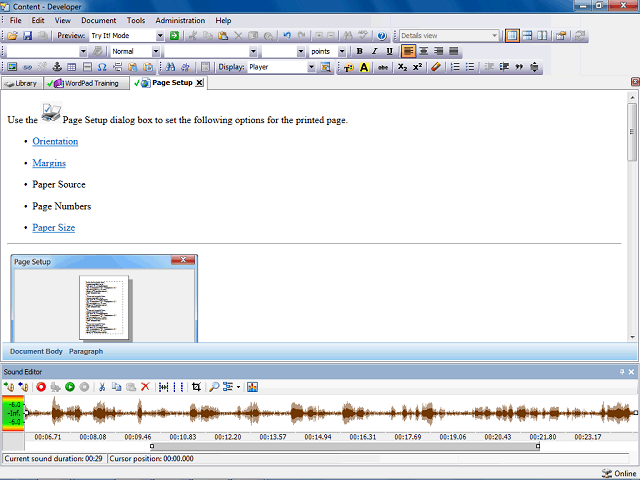Screen dimensions: 640x480
Task: Open the empty dropdown left of Normal
Action: [x=83, y=51]
